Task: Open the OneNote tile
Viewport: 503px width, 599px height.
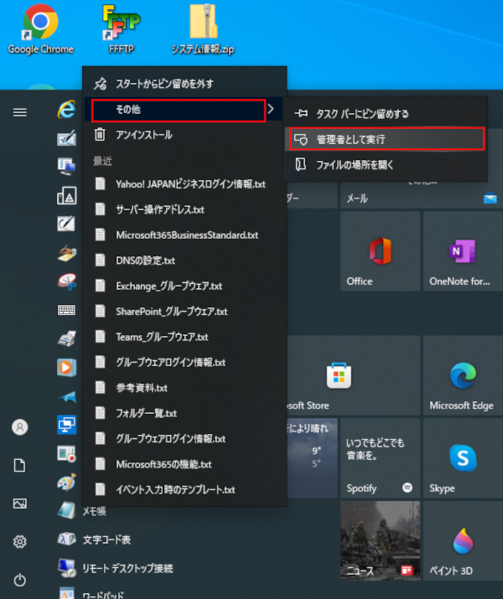Action: tap(463, 251)
